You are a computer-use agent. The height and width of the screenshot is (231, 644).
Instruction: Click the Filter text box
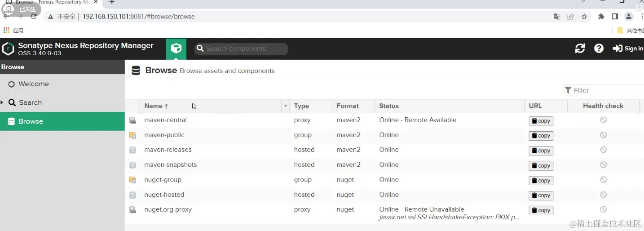pos(606,90)
